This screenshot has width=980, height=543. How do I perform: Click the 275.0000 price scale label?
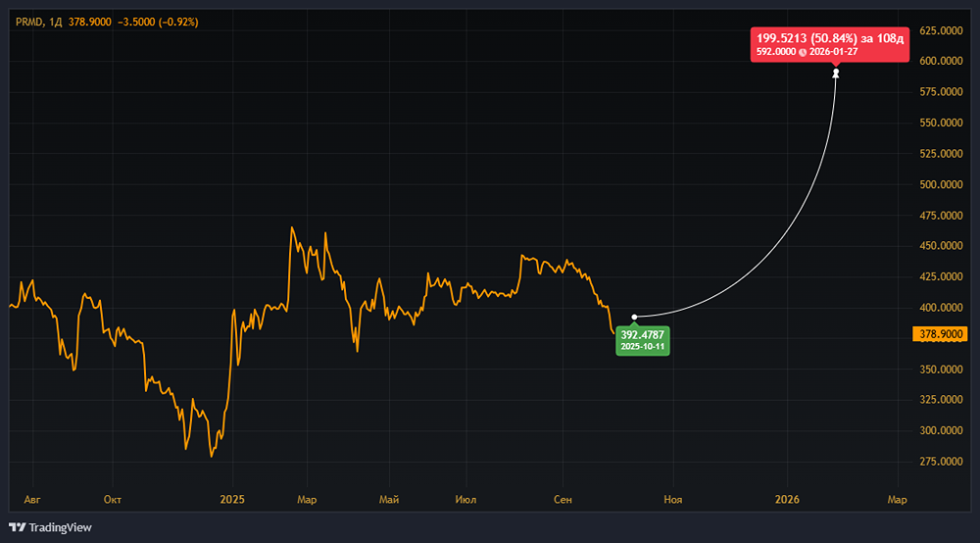click(x=941, y=461)
